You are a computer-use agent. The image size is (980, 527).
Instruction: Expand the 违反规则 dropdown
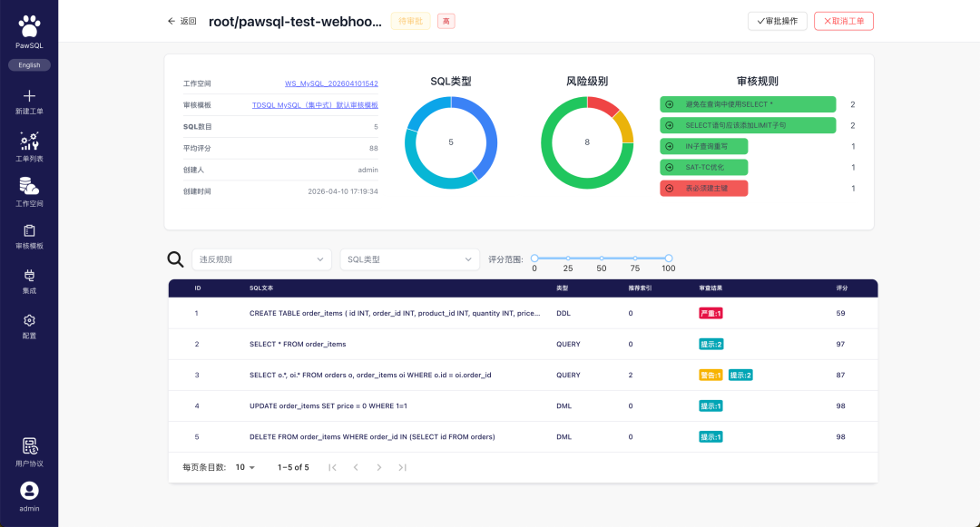pyautogui.click(x=262, y=259)
